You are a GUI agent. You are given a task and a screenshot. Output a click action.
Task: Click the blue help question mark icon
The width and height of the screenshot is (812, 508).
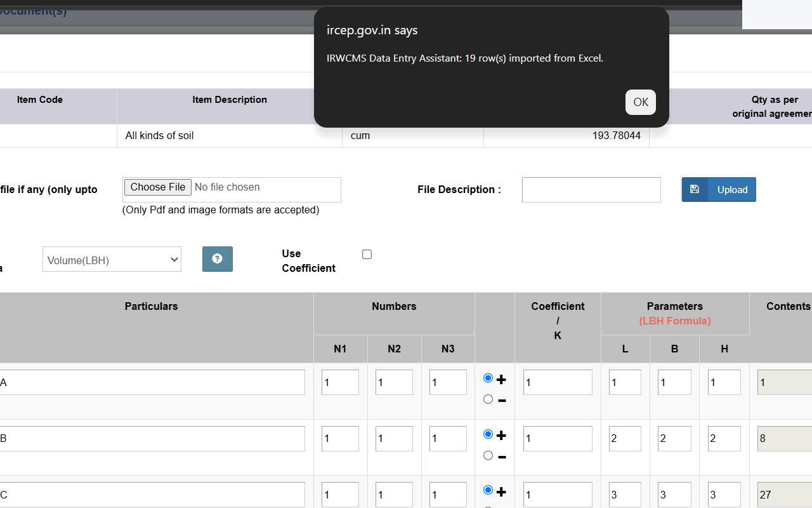pyautogui.click(x=218, y=259)
